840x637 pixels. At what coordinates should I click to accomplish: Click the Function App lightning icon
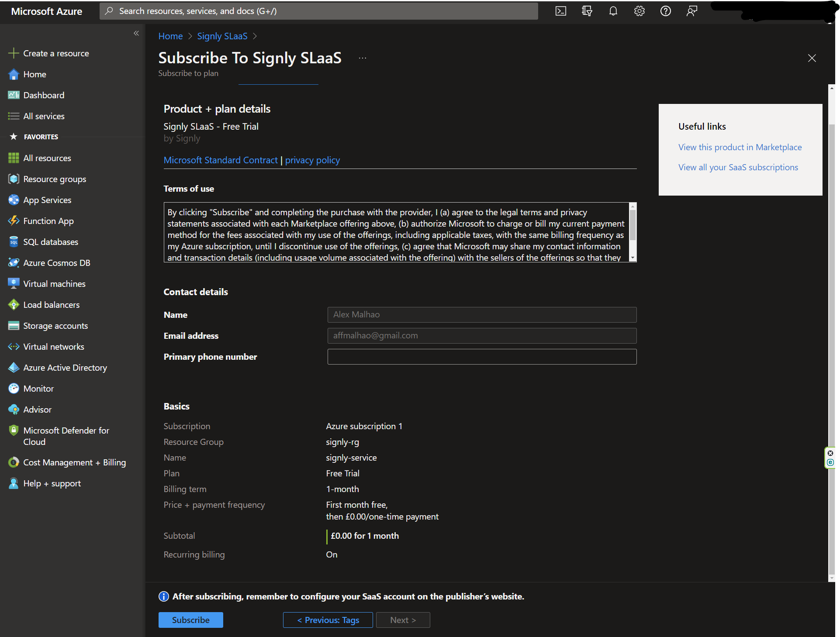pos(14,221)
